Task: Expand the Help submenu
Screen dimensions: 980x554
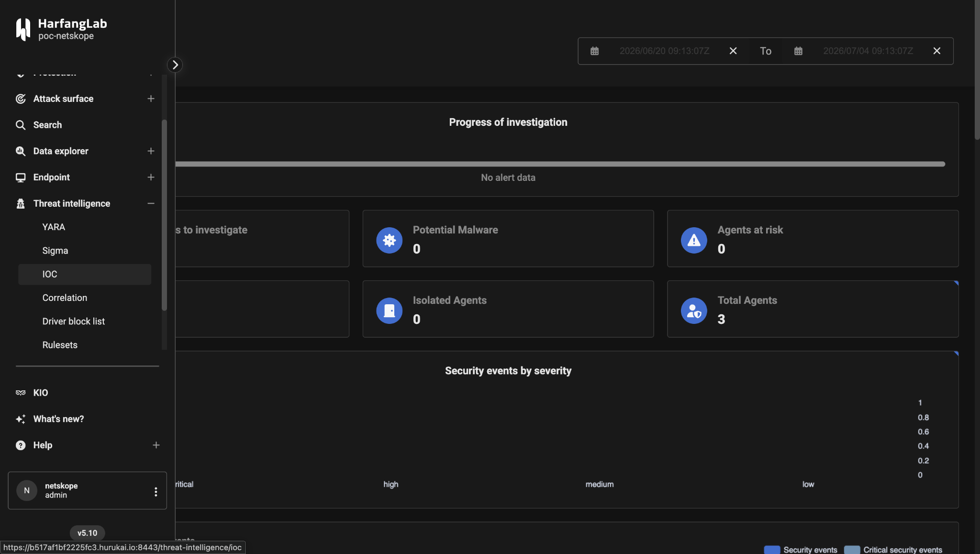Action: point(156,445)
